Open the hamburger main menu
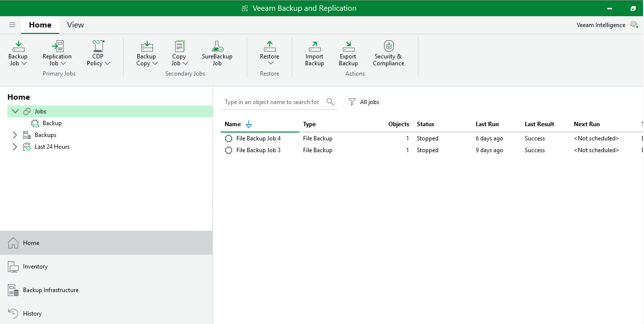The height and width of the screenshot is (324, 644). [12, 25]
